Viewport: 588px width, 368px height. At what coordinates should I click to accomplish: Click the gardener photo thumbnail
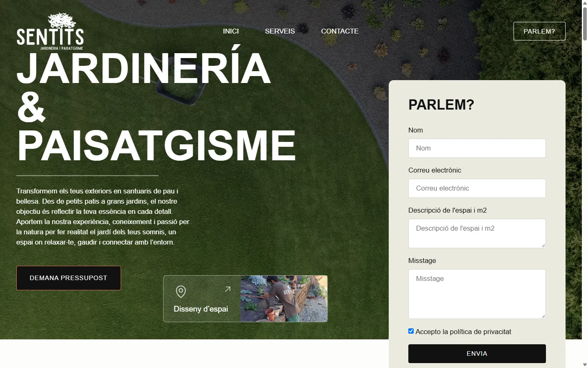pos(284,299)
